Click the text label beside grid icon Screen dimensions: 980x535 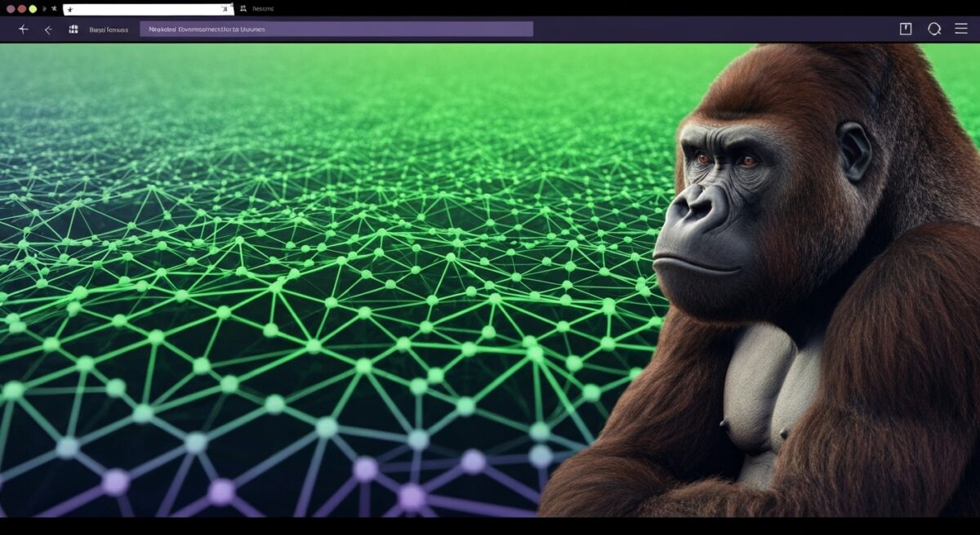[x=109, y=29]
